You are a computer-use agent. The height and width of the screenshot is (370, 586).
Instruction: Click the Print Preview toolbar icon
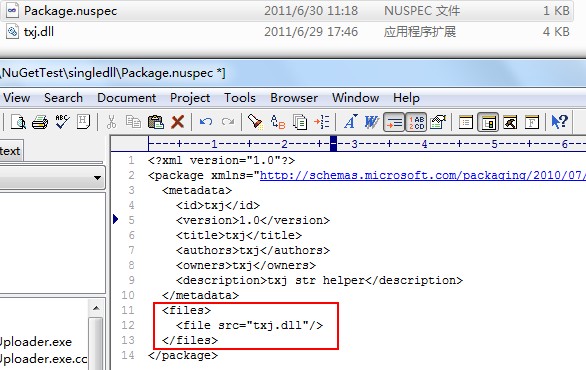tap(18, 122)
